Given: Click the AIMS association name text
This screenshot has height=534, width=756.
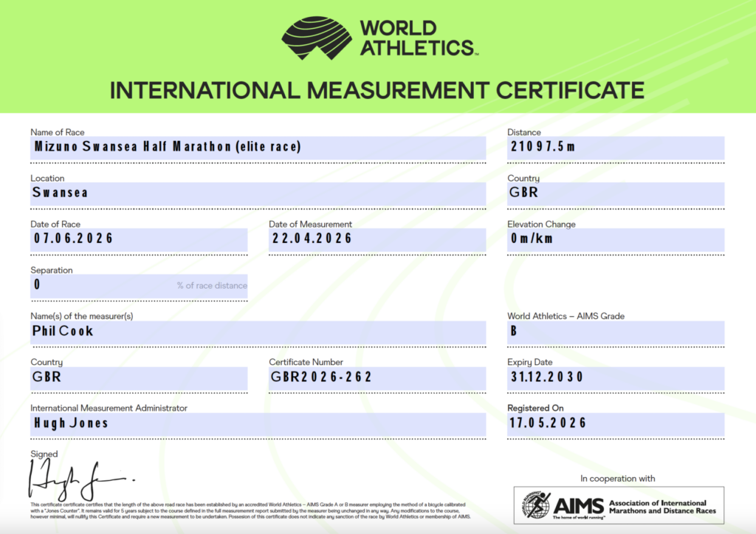Looking at the screenshot, I should click(662, 507).
